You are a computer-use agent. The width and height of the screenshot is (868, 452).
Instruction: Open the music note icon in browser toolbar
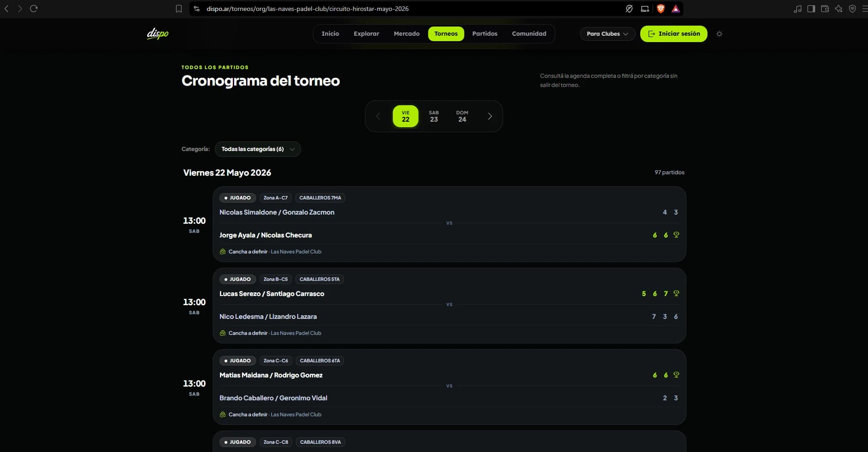[x=798, y=9]
